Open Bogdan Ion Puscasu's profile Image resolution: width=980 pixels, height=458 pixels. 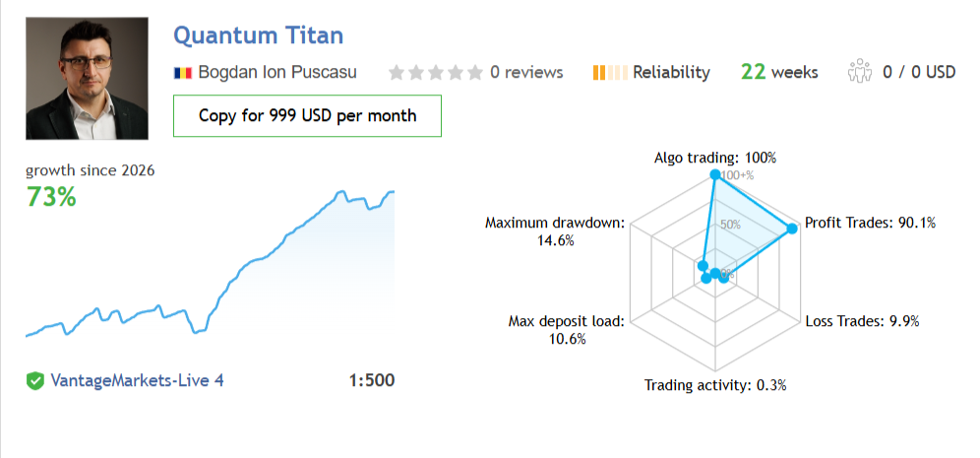(277, 73)
